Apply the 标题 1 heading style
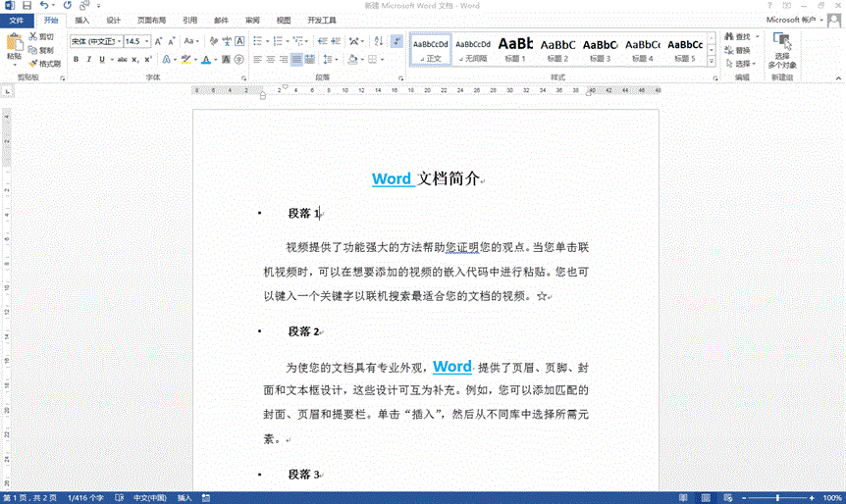The height and width of the screenshot is (504, 846). pos(515,49)
